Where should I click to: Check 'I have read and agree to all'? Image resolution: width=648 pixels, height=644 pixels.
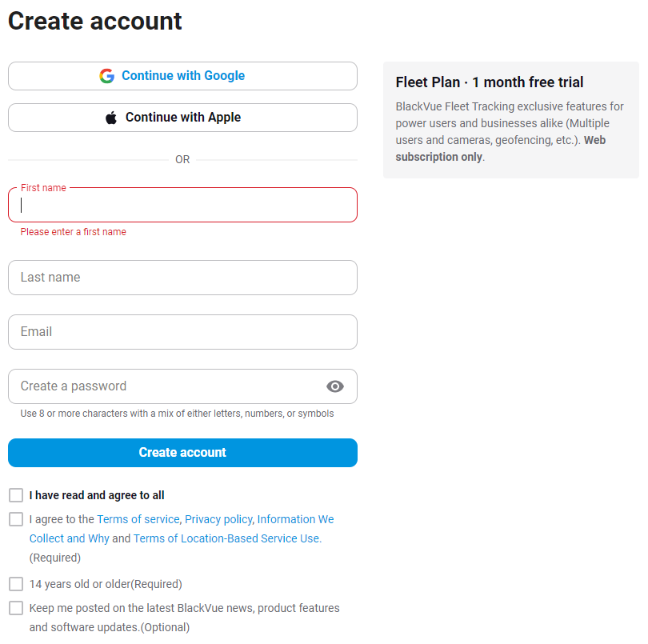[16, 495]
